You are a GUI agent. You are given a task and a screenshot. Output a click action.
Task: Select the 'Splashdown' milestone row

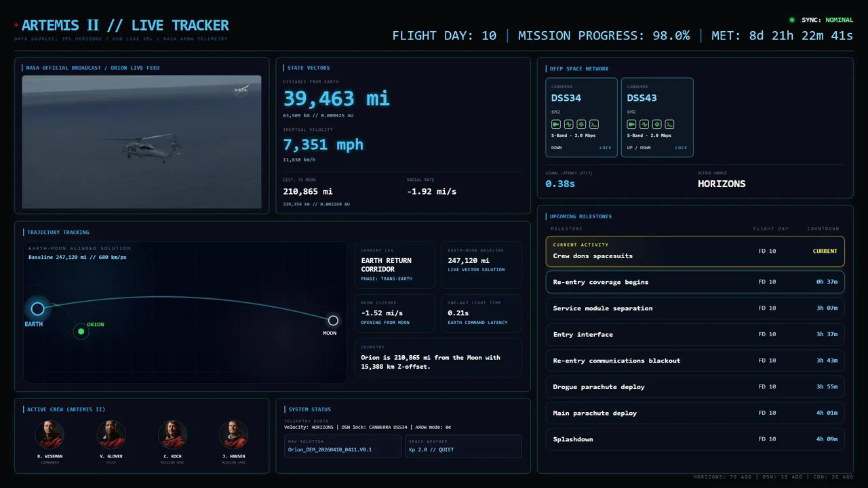695,439
